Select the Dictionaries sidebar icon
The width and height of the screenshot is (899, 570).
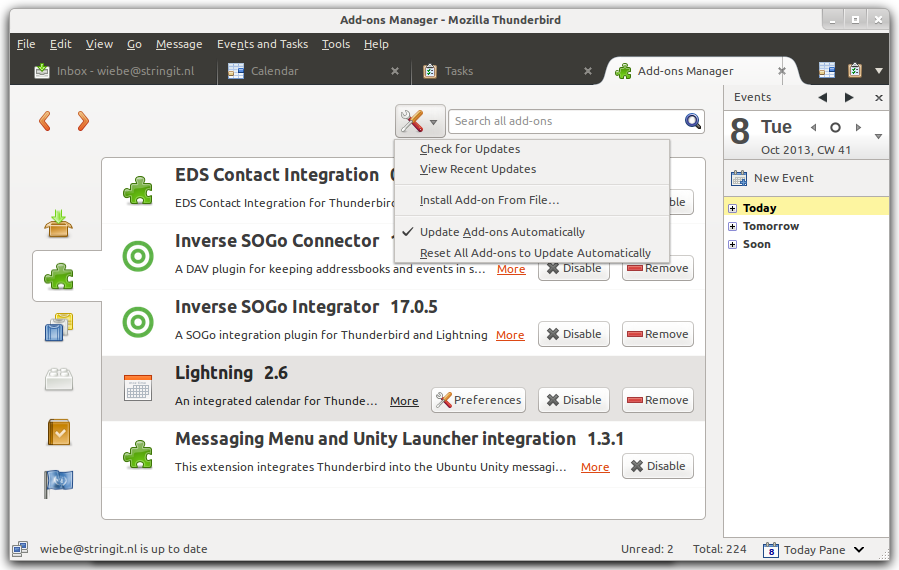59,432
